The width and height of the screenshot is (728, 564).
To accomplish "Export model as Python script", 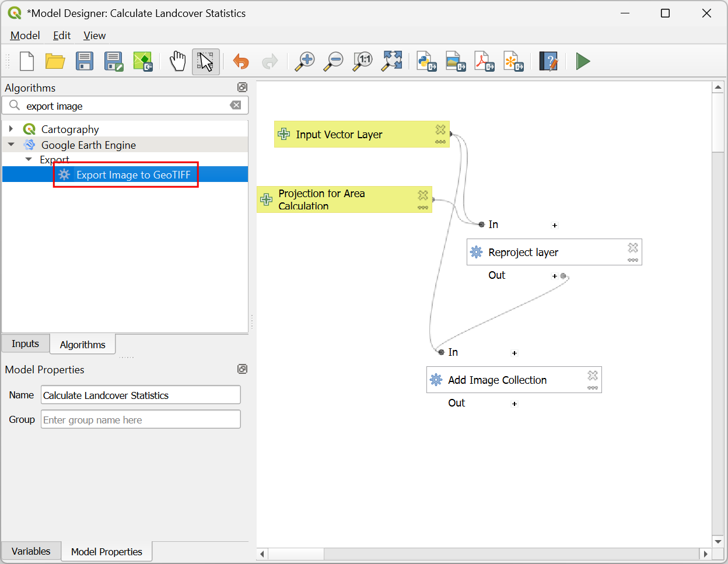I will 426,61.
